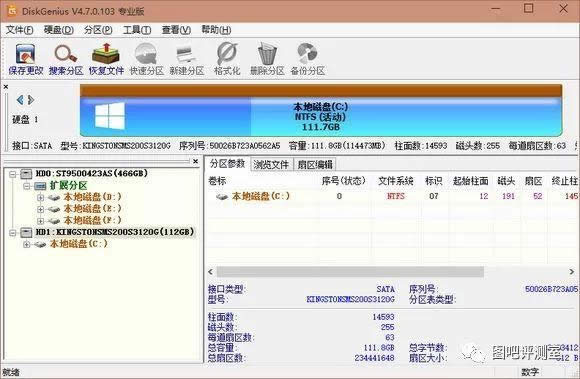The image size is (580, 379).
Task: Open the 搜索分区 search partition tool
Action: click(66, 59)
